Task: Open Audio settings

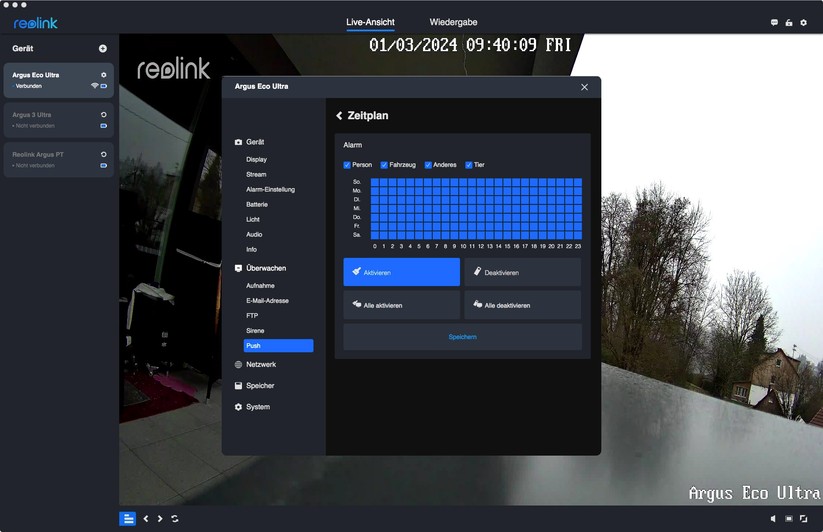Action: (254, 235)
